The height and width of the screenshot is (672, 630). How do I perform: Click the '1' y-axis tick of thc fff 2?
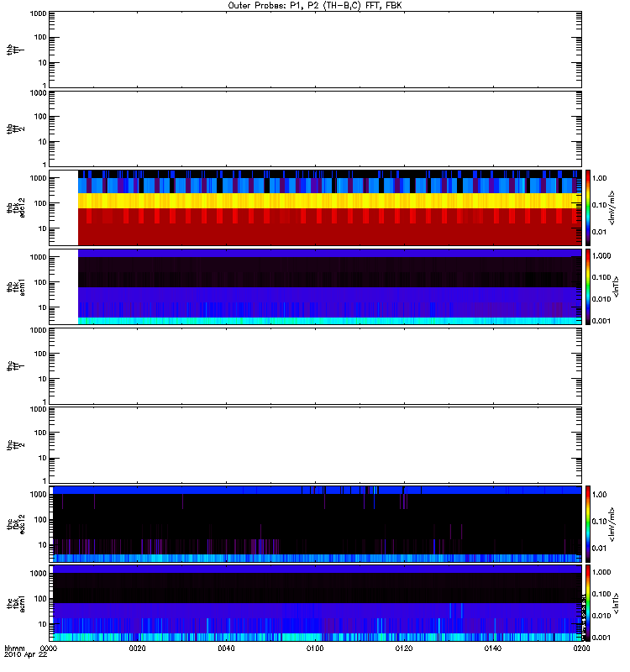[x=45, y=480]
